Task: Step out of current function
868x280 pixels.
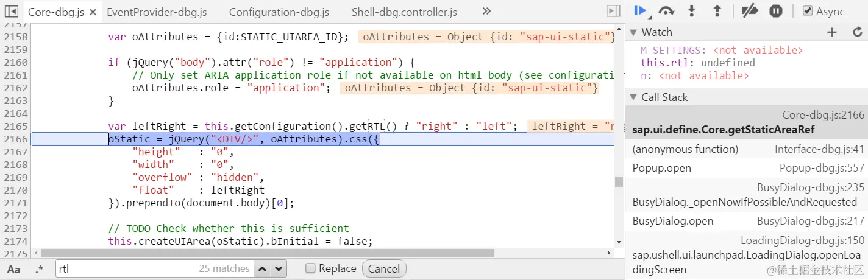Action: [717, 11]
